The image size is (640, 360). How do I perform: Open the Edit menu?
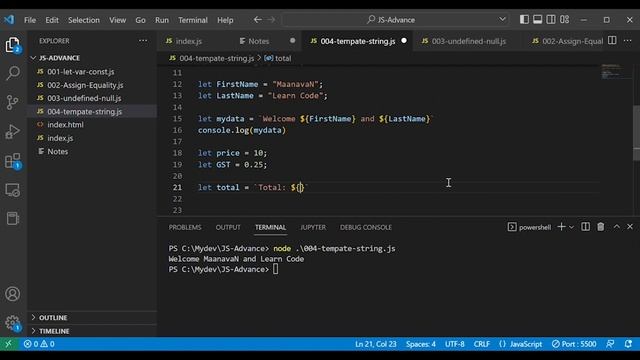pyautogui.click(x=52, y=20)
